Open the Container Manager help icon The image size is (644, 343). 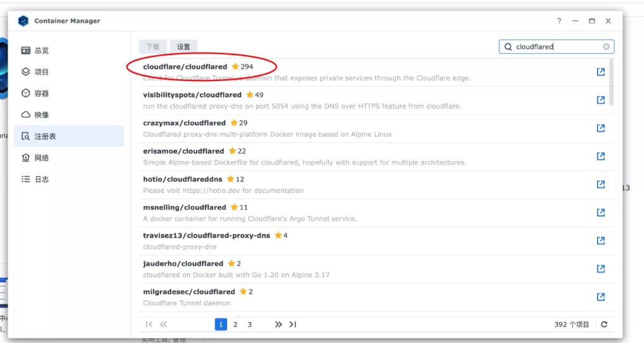coord(559,21)
